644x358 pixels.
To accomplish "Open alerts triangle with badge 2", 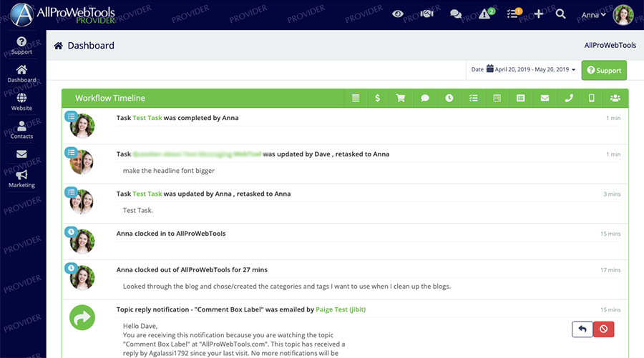I will [486, 14].
